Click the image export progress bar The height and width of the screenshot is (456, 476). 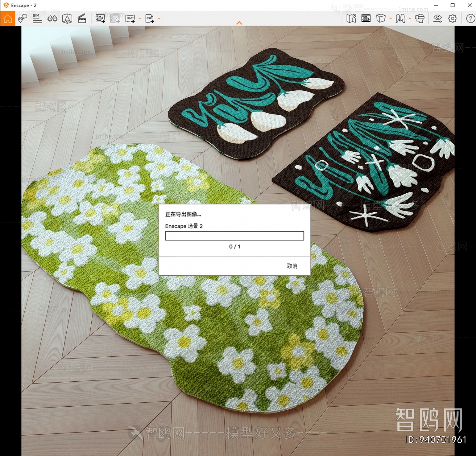click(x=234, y=236)
